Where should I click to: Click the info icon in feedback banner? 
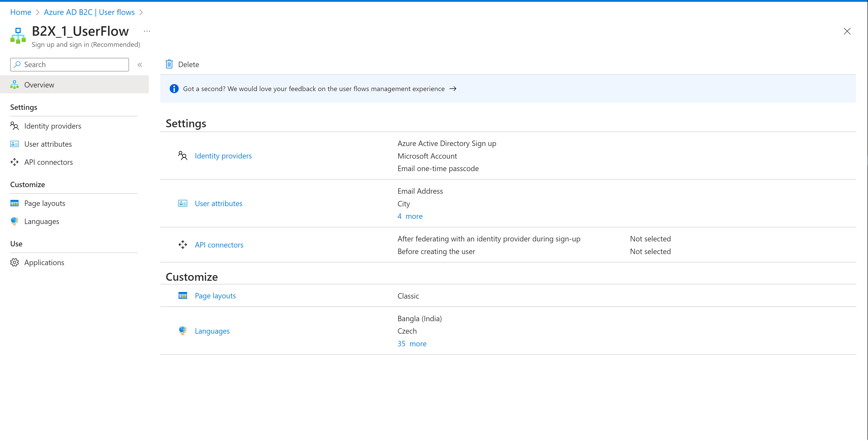tap(174, 89)
